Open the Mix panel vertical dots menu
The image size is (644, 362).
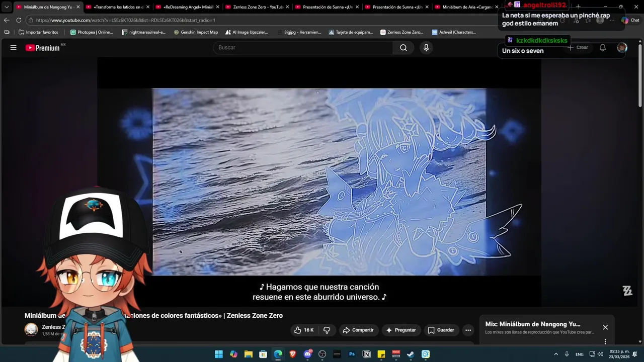click(605, 341)
